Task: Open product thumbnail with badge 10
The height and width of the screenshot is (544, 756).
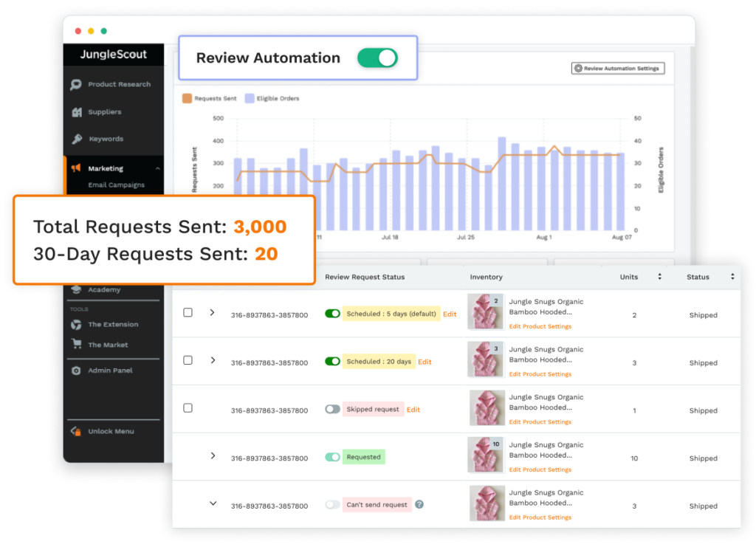Action: pos(486,455)
